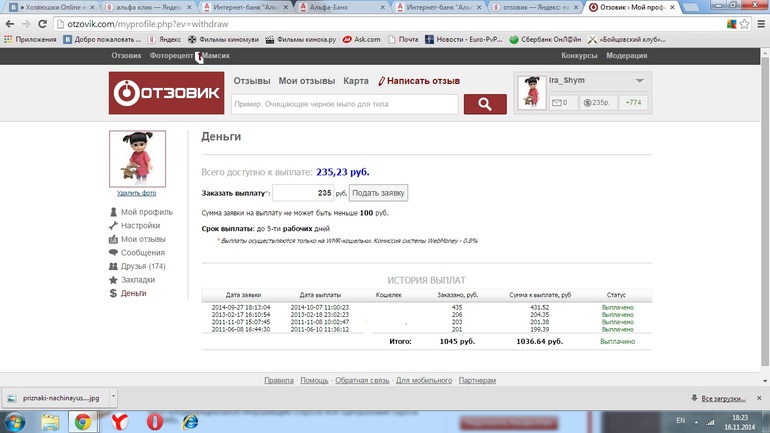Switch to the Альфа-Банк tab

pyautogui.click(x=343, y=7)
